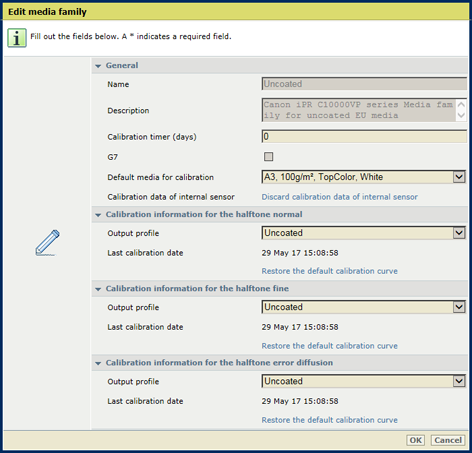Click the Calibration timer (days) field
This screenshot has height=453, width=472.
[364, 137]
